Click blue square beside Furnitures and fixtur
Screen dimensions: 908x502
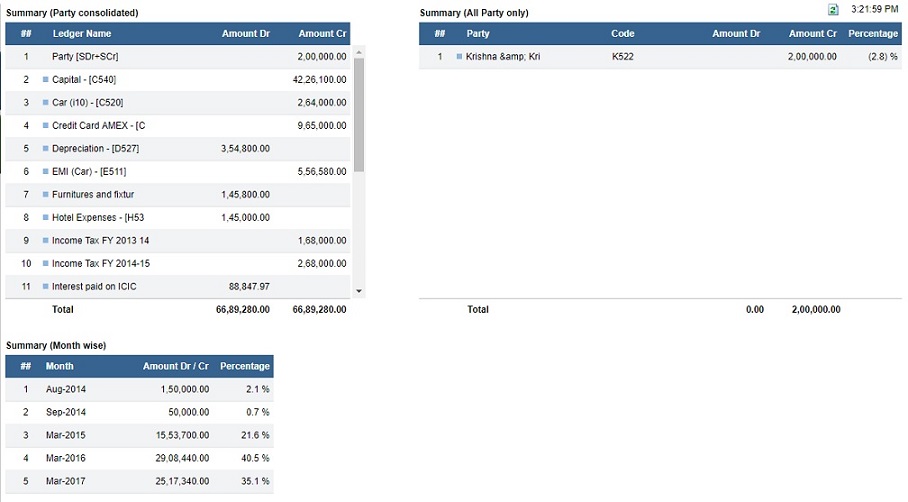click(x=46, y=195)
